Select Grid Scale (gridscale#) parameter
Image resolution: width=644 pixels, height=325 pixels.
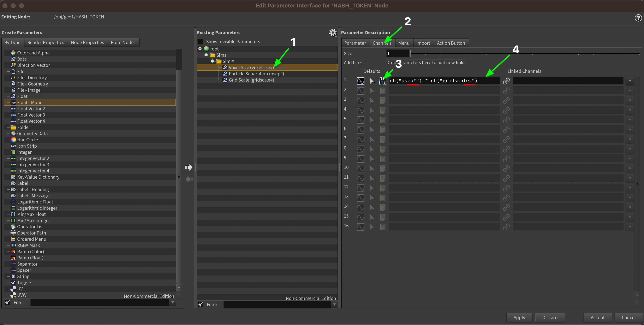[251, 80]
